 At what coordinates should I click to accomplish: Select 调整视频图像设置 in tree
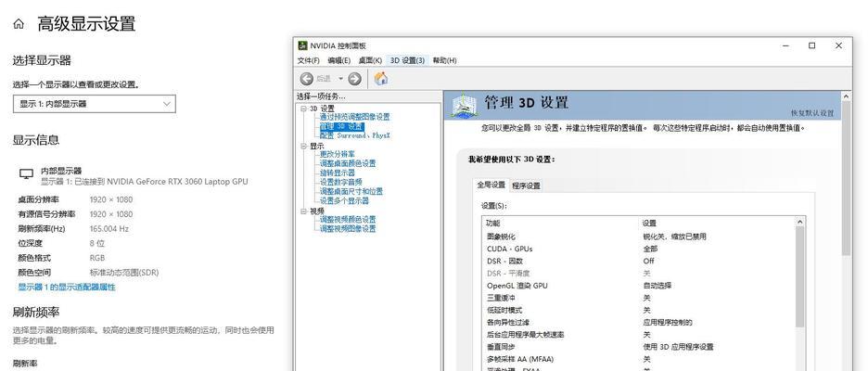(x=348, y=228)
